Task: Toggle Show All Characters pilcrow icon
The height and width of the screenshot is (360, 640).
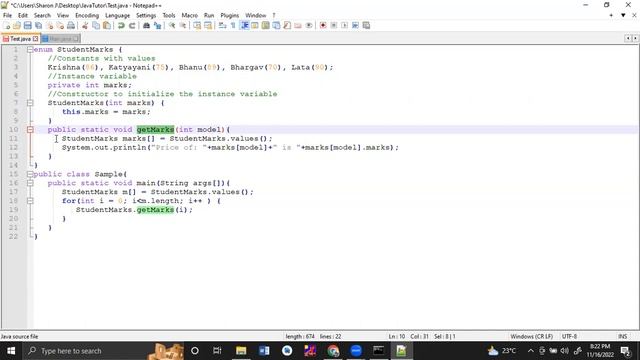Action: click(233, 26)
